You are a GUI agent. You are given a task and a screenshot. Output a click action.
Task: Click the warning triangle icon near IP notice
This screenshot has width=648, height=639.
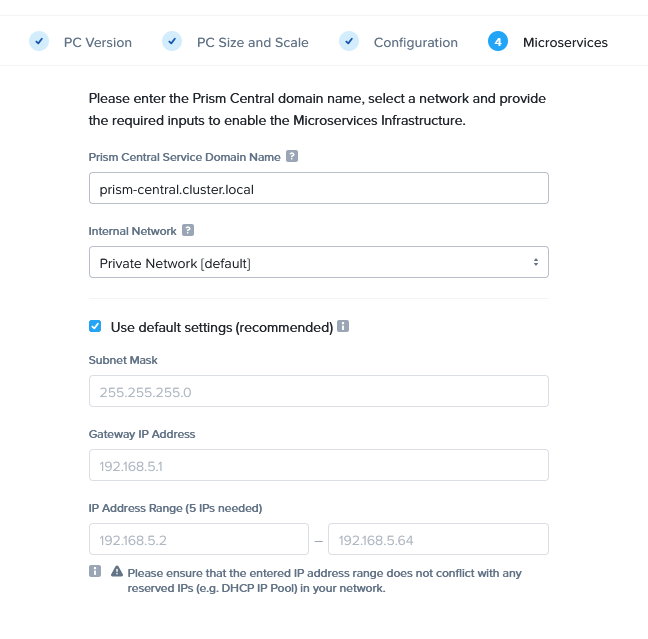(117, 572)
